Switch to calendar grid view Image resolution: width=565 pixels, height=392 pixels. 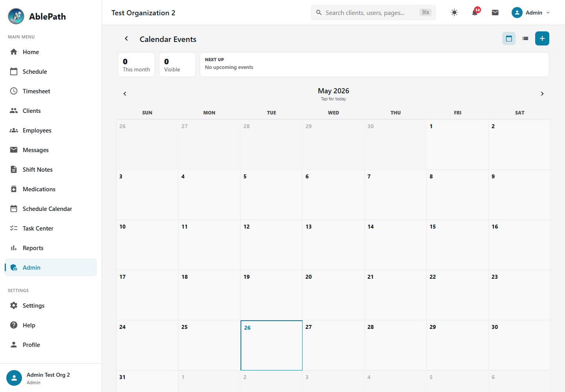point(509,38)
